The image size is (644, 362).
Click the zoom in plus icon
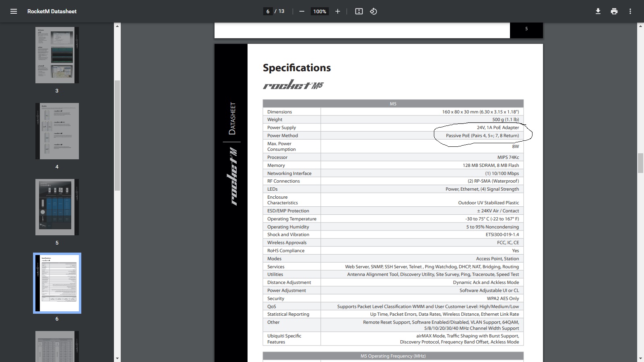coord(338,11)
